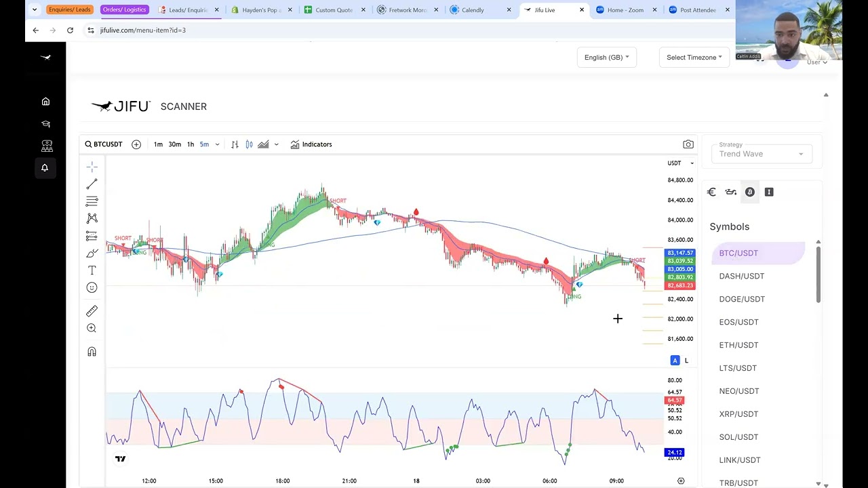Select the ruler measure tool

(x=92, y=311)
